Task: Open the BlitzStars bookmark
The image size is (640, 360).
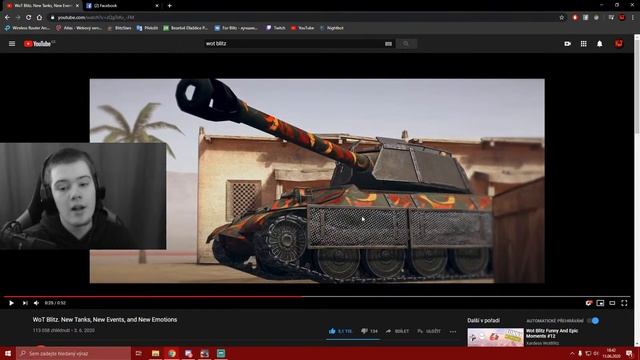Action: tap(120, 28)
